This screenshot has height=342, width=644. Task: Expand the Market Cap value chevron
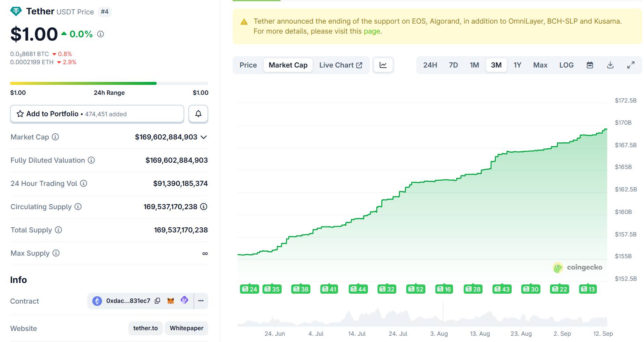click(204, 137)
